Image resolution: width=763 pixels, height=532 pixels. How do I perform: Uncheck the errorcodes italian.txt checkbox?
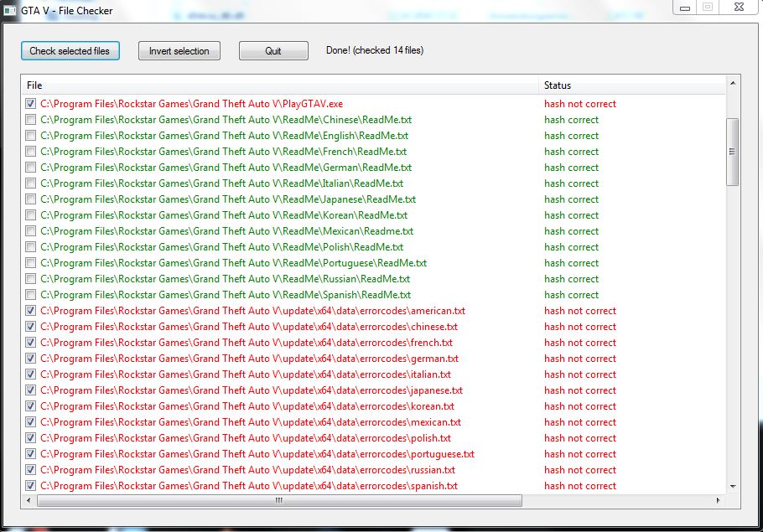pos(31,374)
